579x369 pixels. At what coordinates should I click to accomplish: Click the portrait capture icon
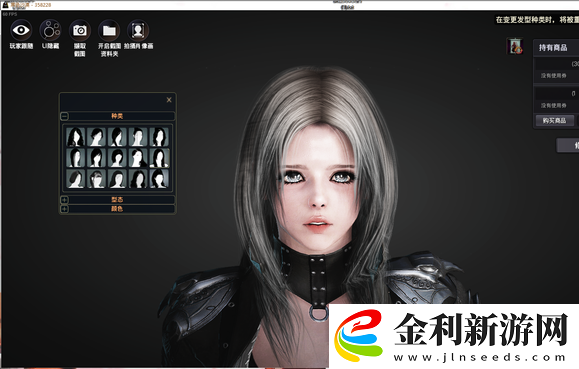click(138, 30)
